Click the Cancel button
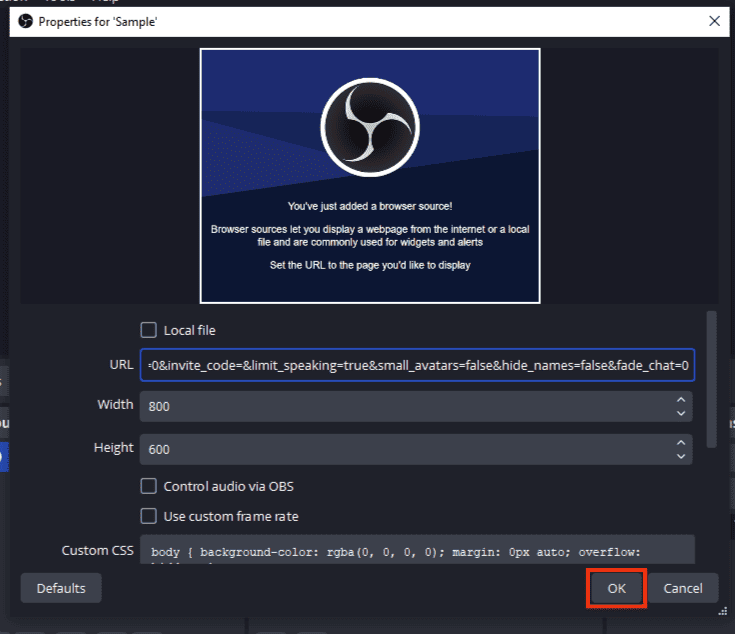Image resolution: width=735 pixels, height=634 pixels. (x=683, y=588)
